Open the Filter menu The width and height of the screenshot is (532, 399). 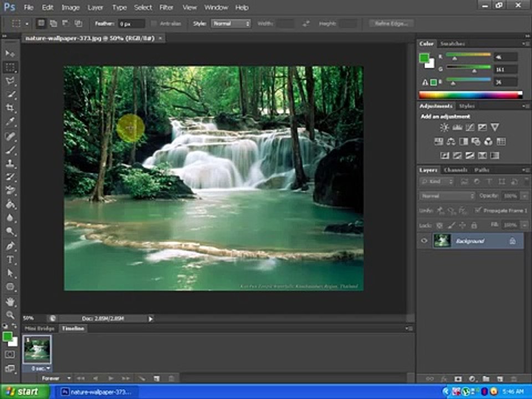[x=166, y=7]
